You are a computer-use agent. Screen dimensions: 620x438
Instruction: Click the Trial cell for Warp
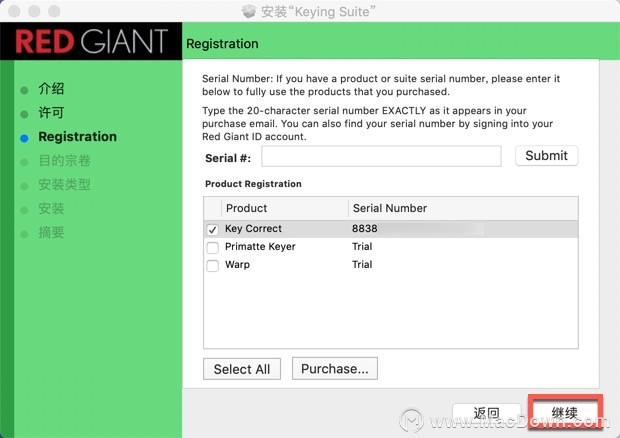(x=362, y=264)
